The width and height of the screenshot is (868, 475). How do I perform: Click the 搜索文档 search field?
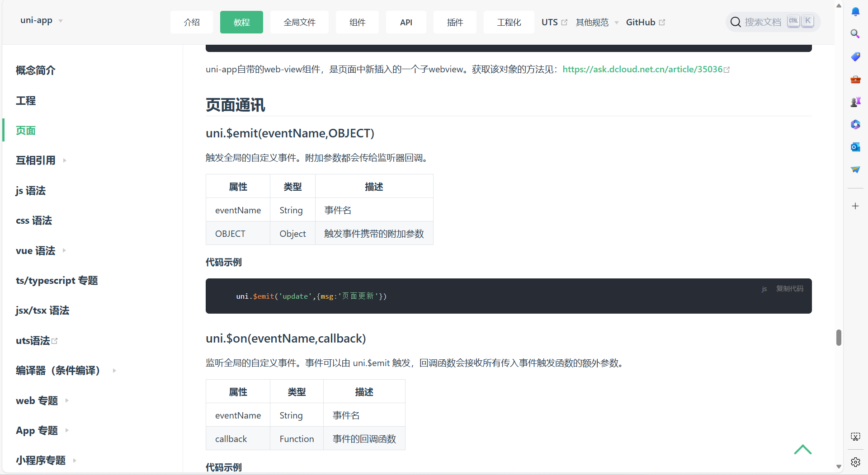[x=773, y=22]
